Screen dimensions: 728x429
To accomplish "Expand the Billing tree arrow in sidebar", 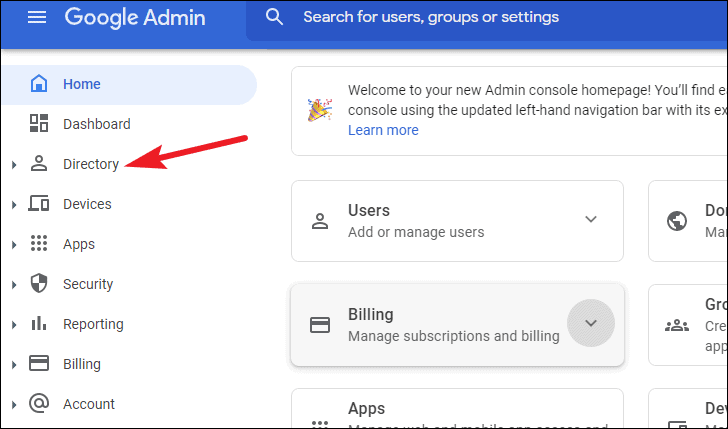I will (x=14, y=364).
